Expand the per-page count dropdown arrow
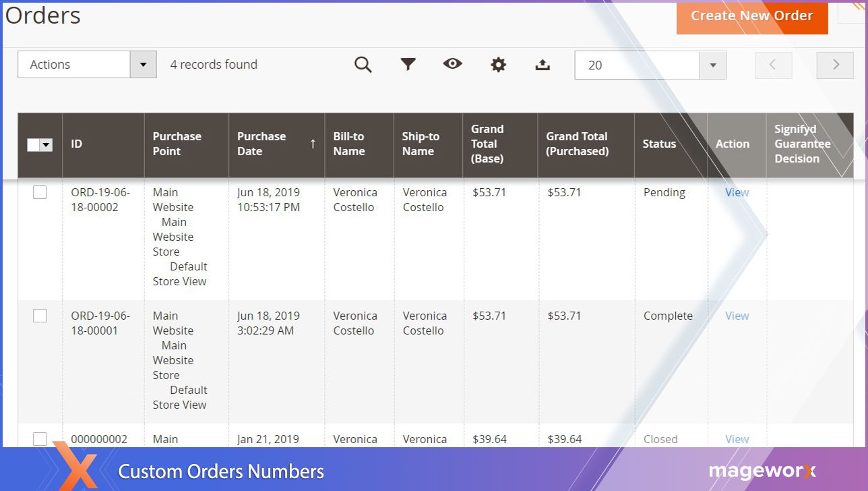Image resolution: width=868 pixels, height=491 pixels. coord(712,65)
